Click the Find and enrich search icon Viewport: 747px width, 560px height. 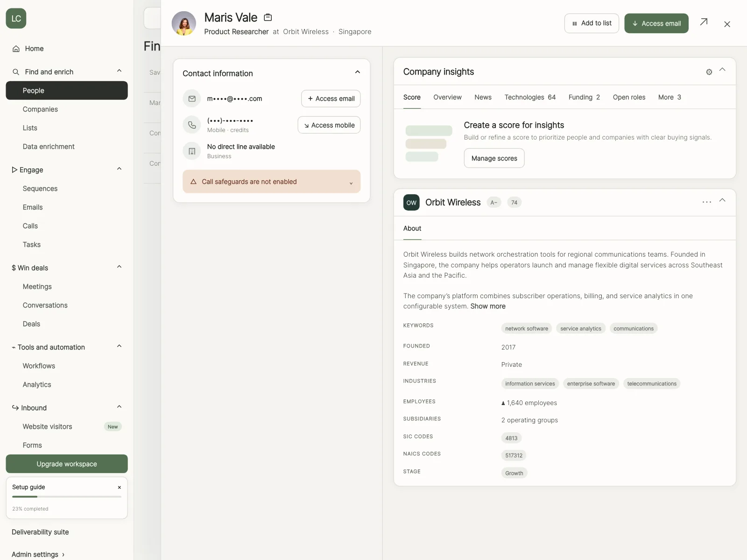[16, 72]
